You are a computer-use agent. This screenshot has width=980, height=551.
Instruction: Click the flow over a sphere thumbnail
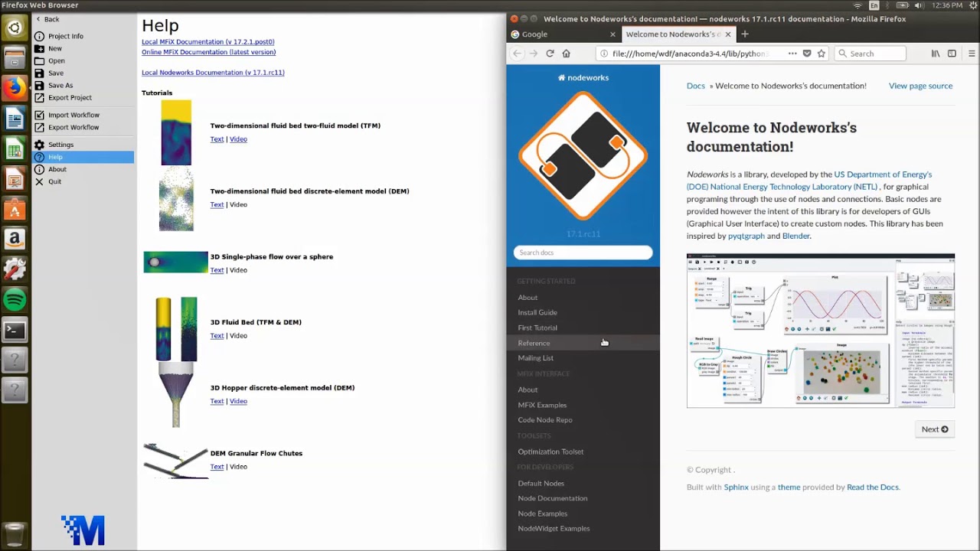click(175, 262)
